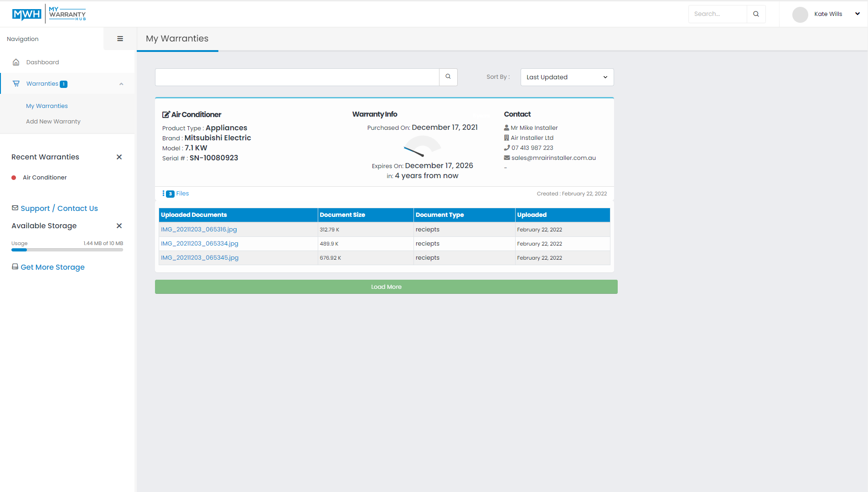Open the MWH My Warranty Hub logo

point(49,14)
